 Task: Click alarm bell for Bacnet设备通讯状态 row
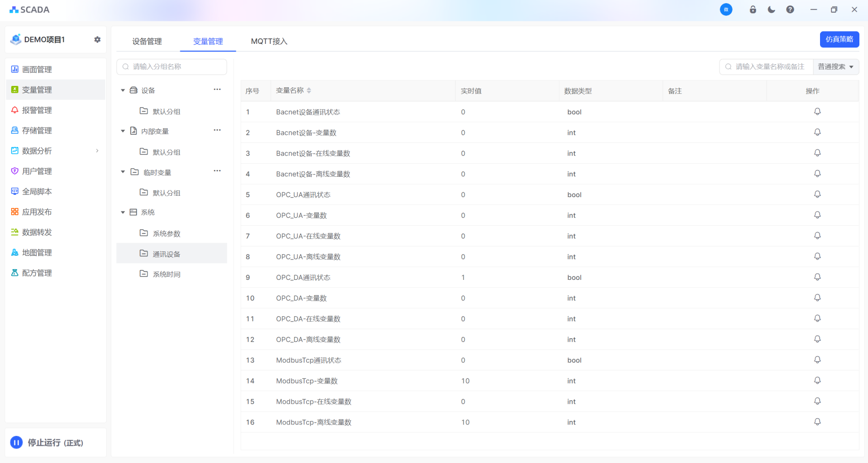pos(817,112)
